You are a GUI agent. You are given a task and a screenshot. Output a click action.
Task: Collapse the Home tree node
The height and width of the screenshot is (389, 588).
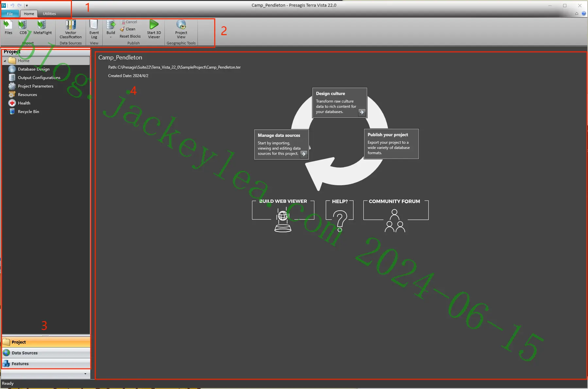[x=5, y=61]
